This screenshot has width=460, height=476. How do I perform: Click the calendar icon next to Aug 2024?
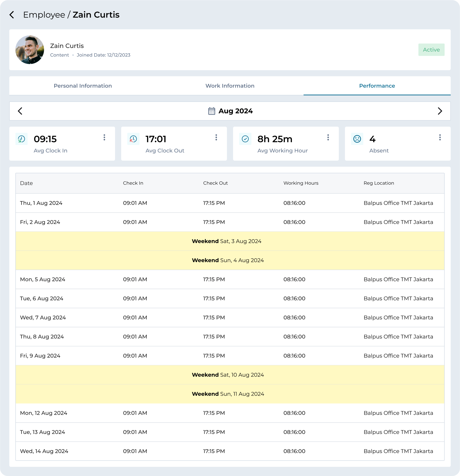tap(211, 111)
